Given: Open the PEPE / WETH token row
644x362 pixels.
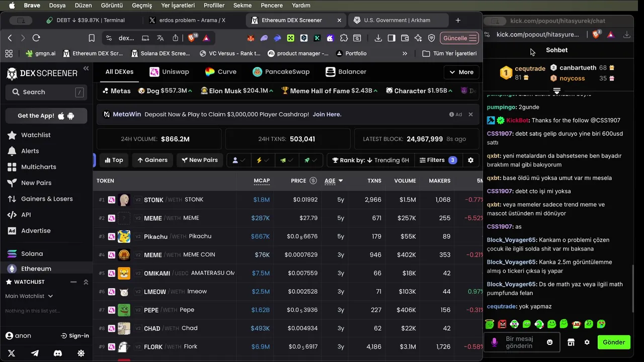Looking at the screenshot, I should [288, 310].
